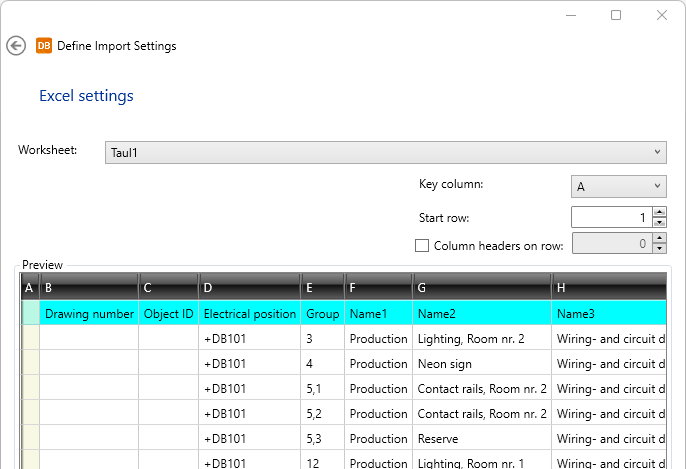Click the back arrow button
Screen dimensions: 686x469
point(16,46)
